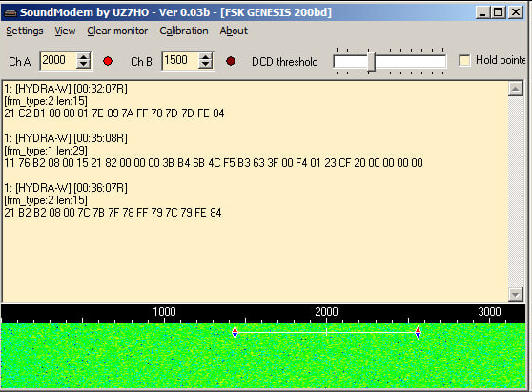This screenshot has width=532, height=392.
Task: Click the monitor scrollbar down arrow
Action: point(516,295)
